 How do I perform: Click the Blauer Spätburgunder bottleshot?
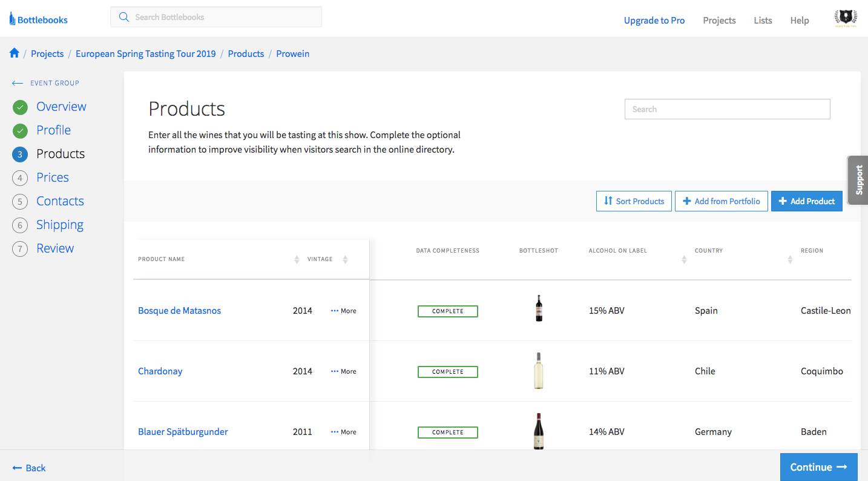pyautogui.click(x=539, y=431)
